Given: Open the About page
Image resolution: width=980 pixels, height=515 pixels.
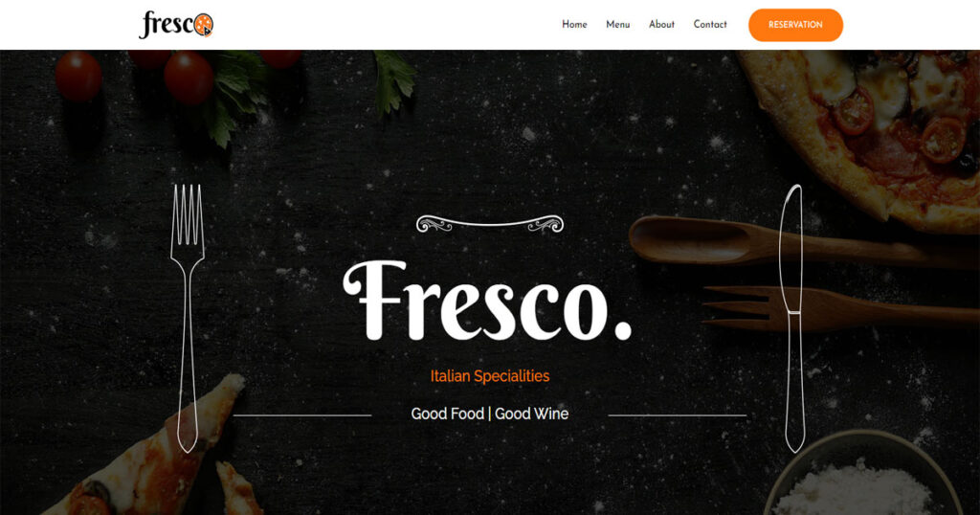Looking at the screenshot, I should pos(661,24).
